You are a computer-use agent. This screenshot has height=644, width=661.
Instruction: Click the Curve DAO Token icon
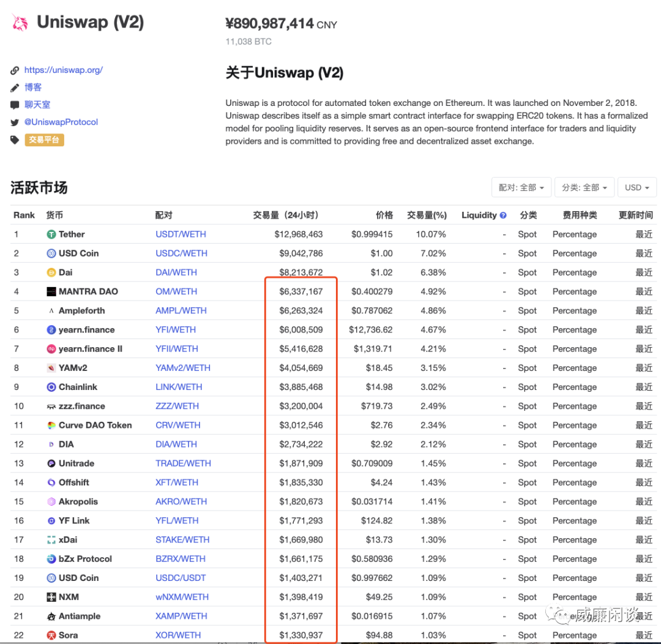point(51,425)
